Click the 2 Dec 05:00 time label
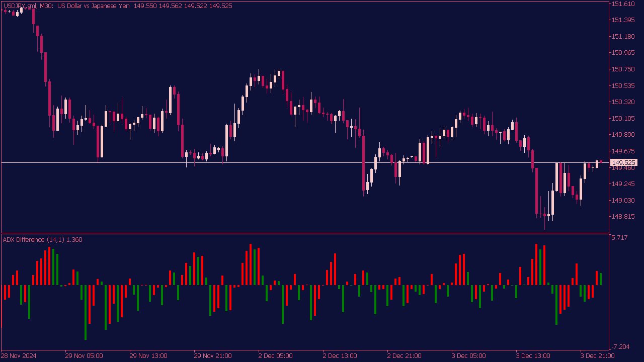The width and height of the screenshot is (644, 362). tap(277, 356)
